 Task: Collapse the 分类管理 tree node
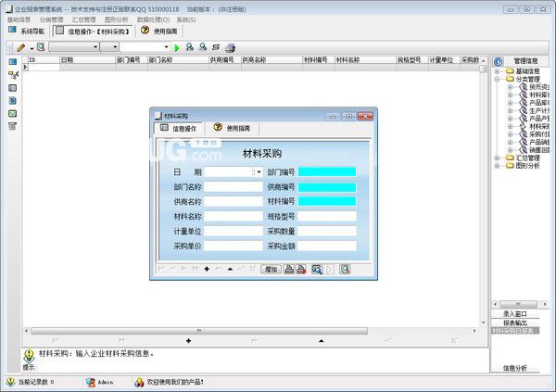(497, 79)
